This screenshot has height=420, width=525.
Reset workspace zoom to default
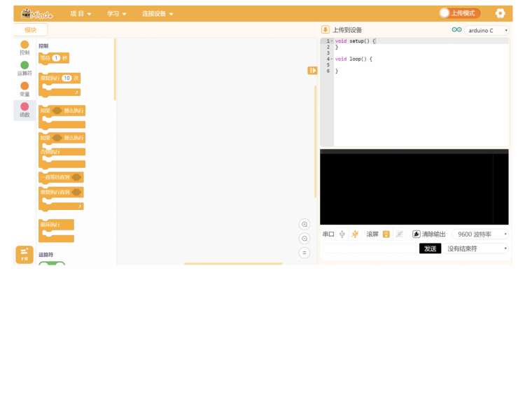point(304,253)
